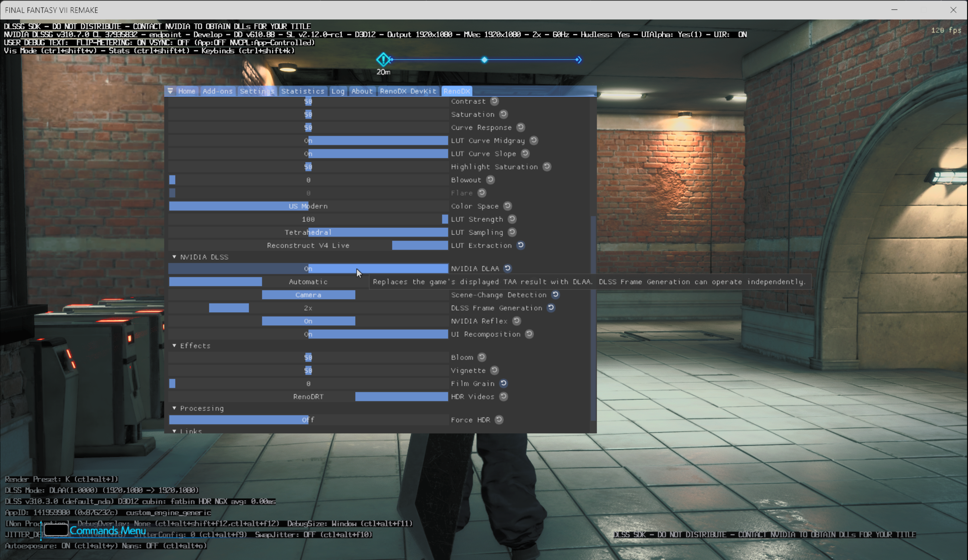Reset the Bloom effect value
Viewport: 968px width, 560px height.
(482, 357)
